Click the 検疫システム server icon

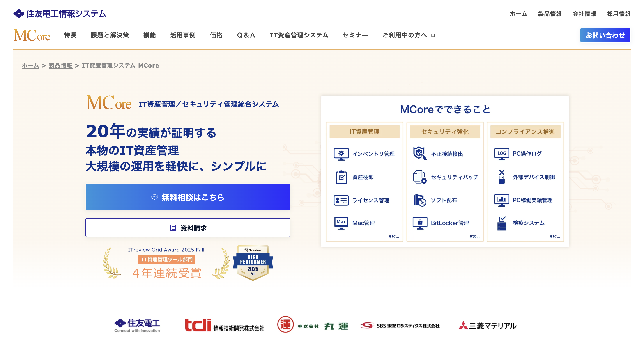click(x=502, y=223)
